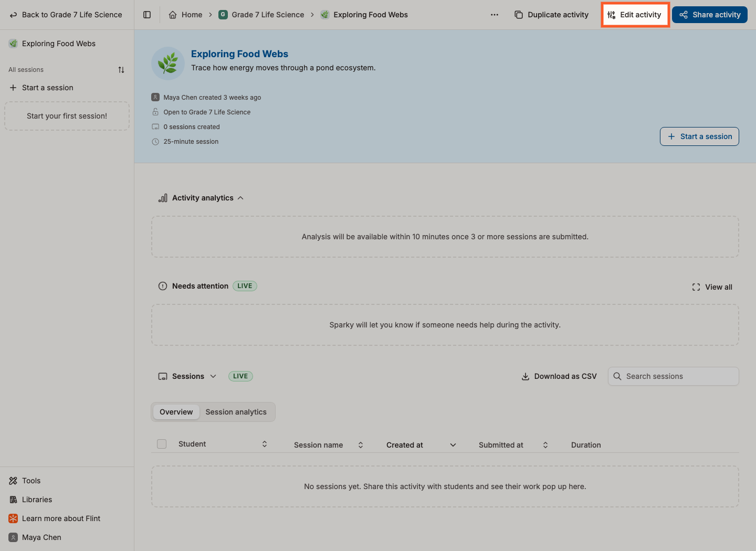Click the Back to Grade 7 arrow icon
This screenshot has width=756, height=551.
[14, 15]
